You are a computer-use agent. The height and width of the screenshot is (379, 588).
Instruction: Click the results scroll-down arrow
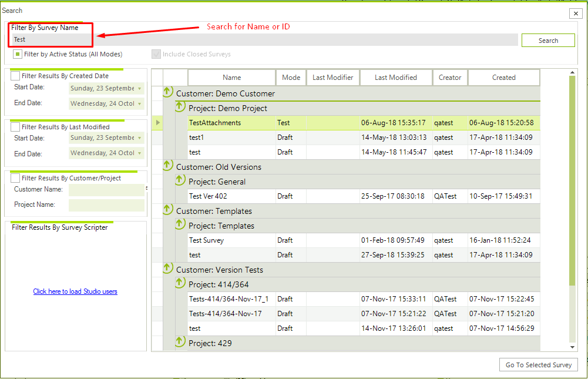pyautogui.click(x=572, y=347)
